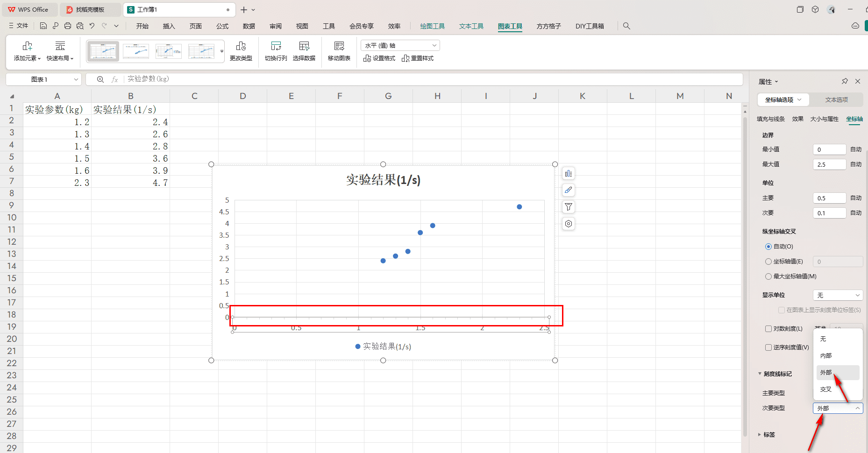The image size is (868, 453).
Task: Open the Insert (插入) ribbon tab
Action: (169, 26)
